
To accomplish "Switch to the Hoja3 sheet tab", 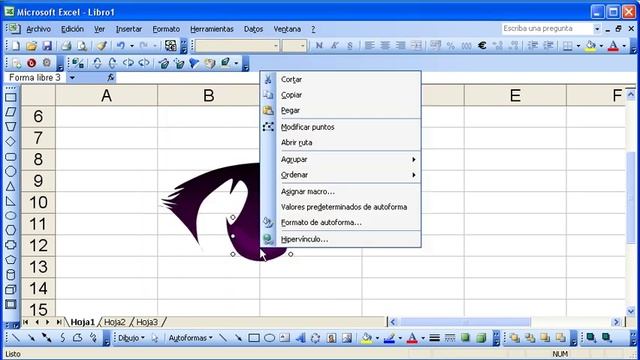I will point(147,322).
